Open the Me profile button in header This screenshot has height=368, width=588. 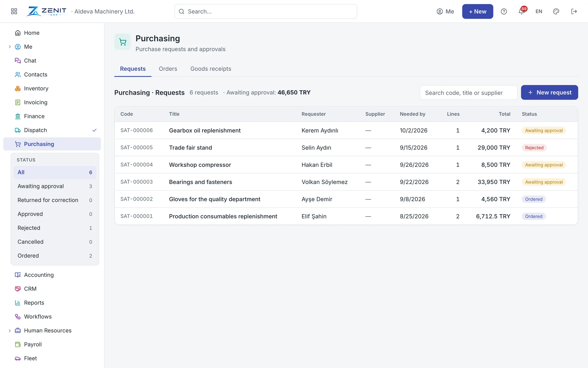[x=445, y=11]
